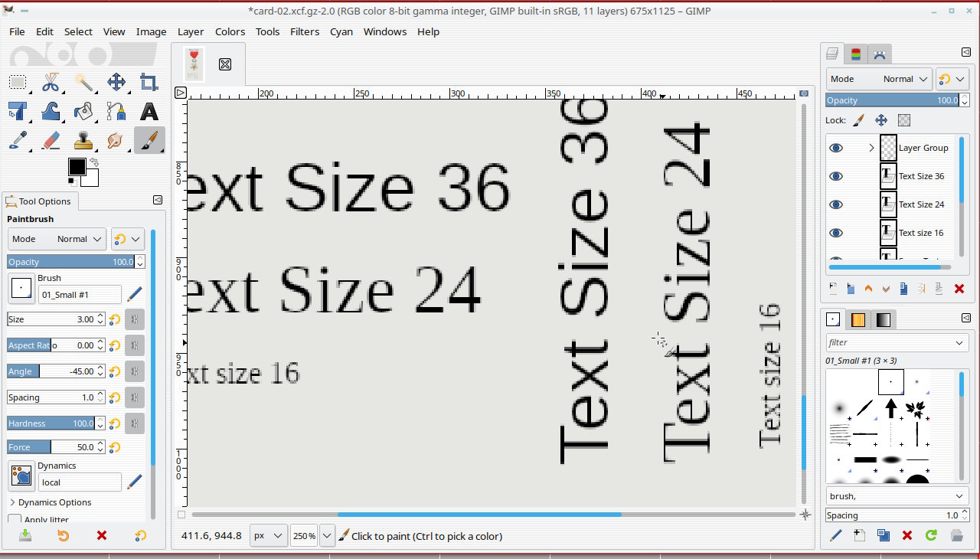Open the Colors menu

[230, 31]
